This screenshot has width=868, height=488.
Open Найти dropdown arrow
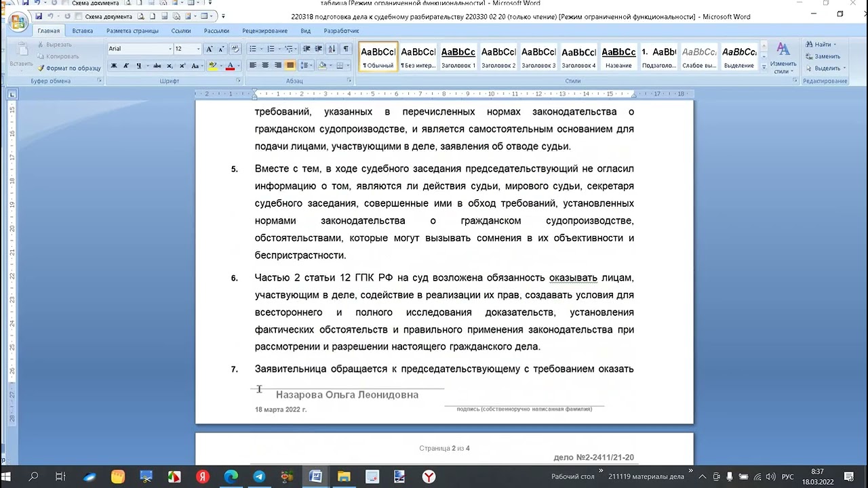tap(835, 45)
